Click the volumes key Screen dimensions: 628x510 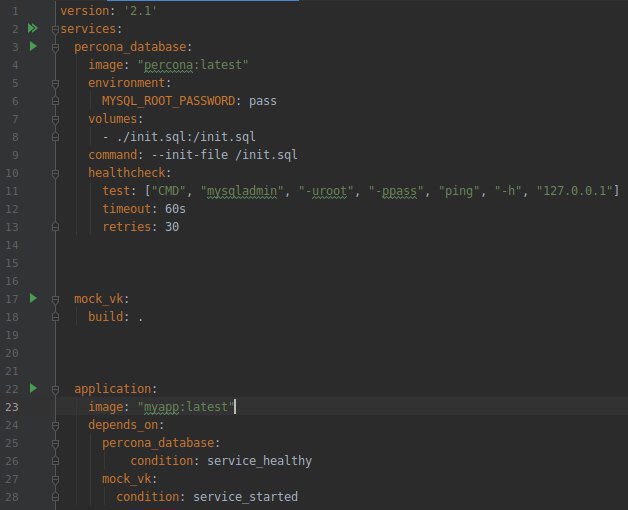tap(113, 119)
